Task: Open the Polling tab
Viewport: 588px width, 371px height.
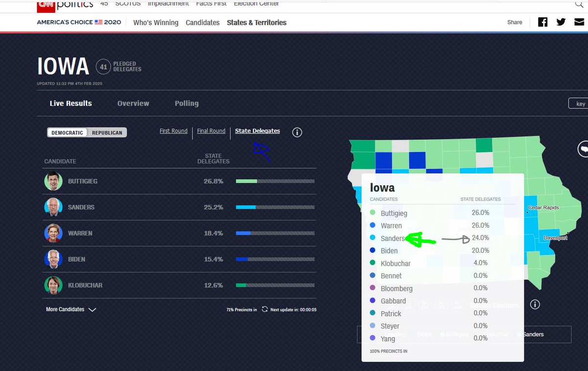Action: click(x=187, y=103)
